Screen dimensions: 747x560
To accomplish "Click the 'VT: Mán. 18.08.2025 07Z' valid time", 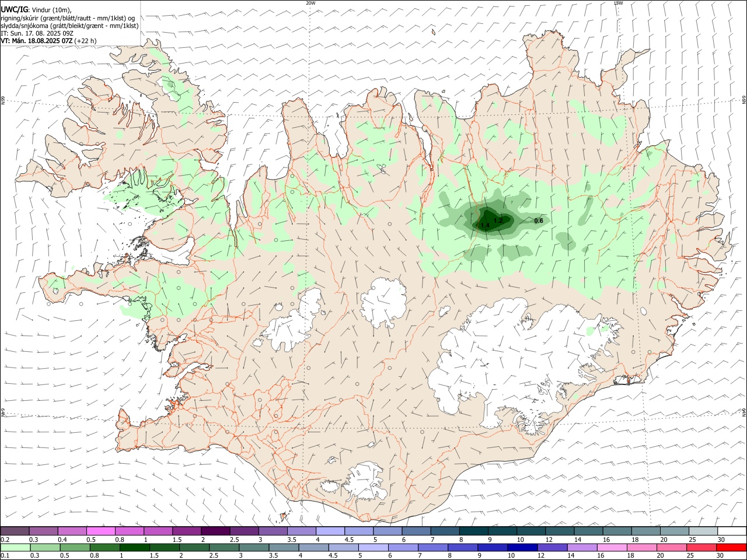I will click(x=37, y=41).
